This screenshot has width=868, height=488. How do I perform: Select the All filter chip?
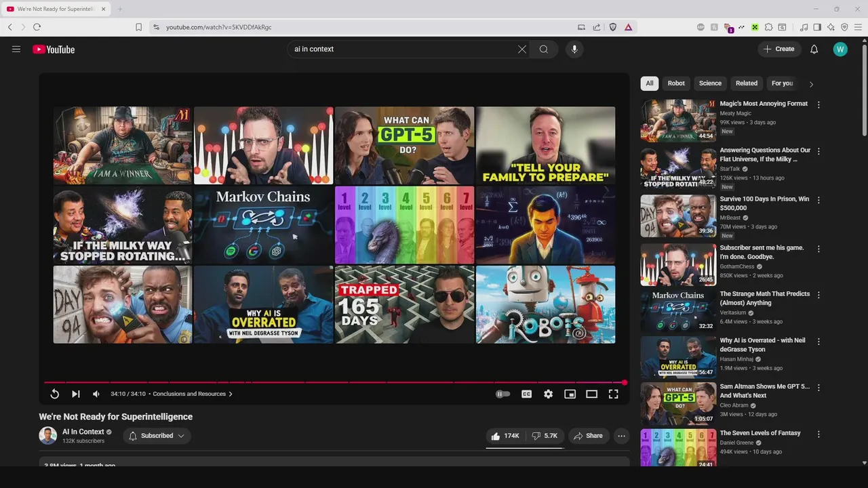click(x=650, y=83)
